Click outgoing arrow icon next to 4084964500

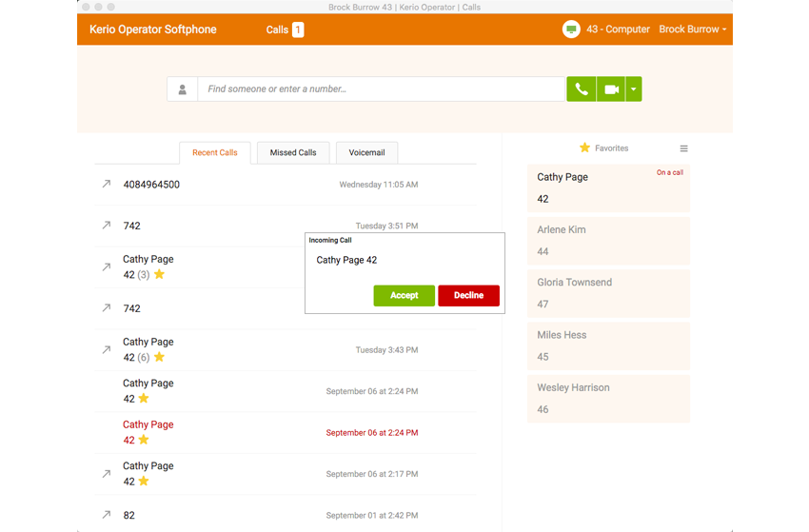pyautogui.click(x=107, y=184)
